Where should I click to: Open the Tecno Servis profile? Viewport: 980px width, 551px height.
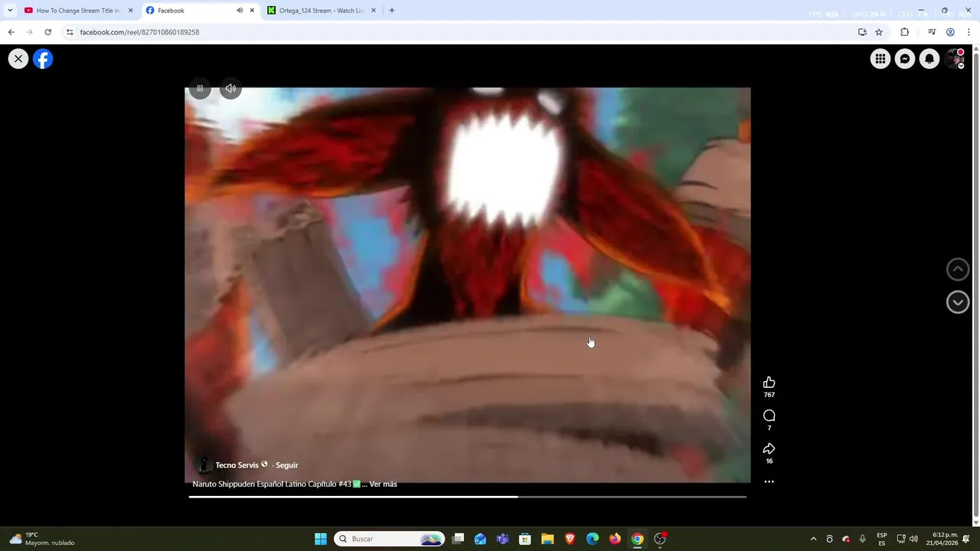237,465
